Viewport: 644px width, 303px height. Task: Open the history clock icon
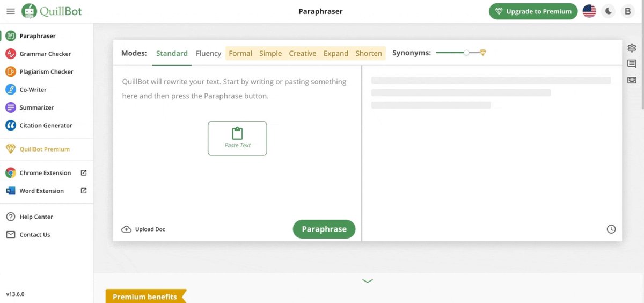(x=611, y=229)
